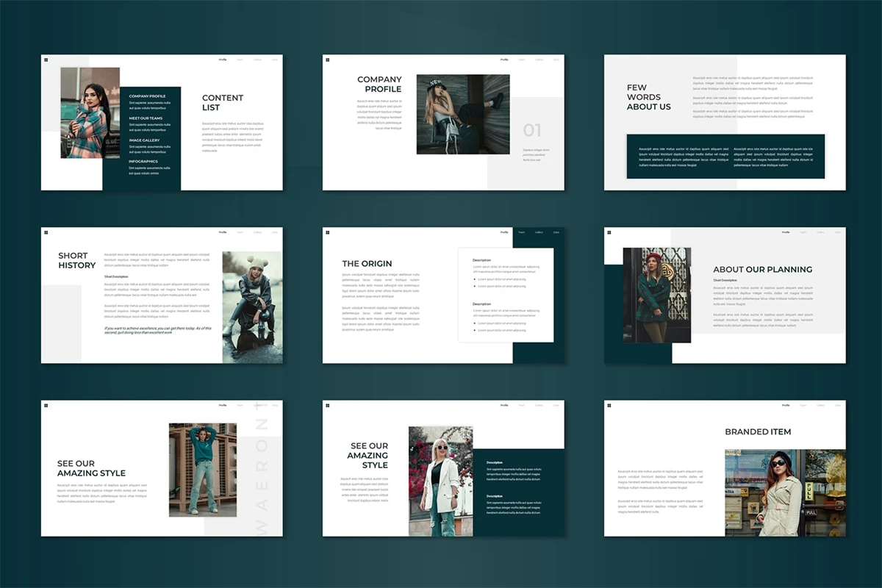The width and height of the screenshot is (882, 588).
Task: Click the grid icon on About Our Planning slide
Action: pyautogui.click(x=609, y=232)
